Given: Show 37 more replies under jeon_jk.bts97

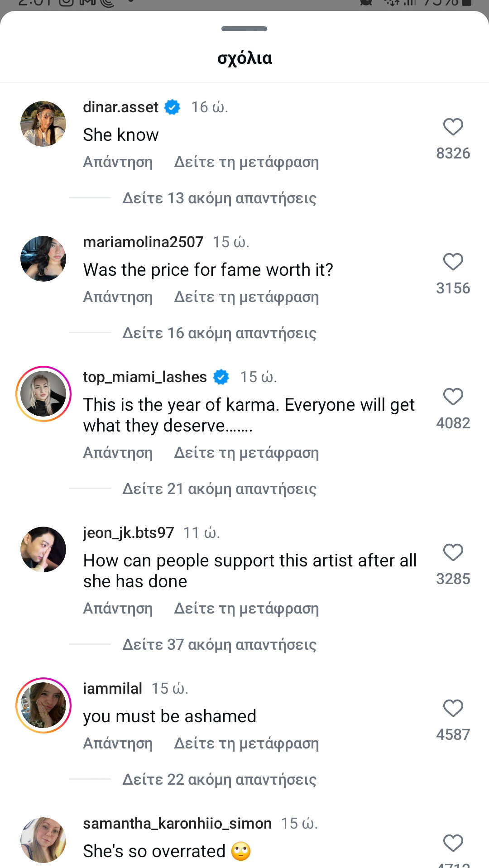Looking at the screenshot, I should 219,645.
